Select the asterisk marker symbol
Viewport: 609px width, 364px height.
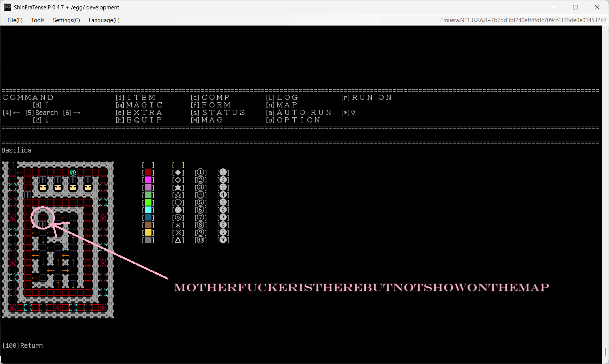point(178,225)
